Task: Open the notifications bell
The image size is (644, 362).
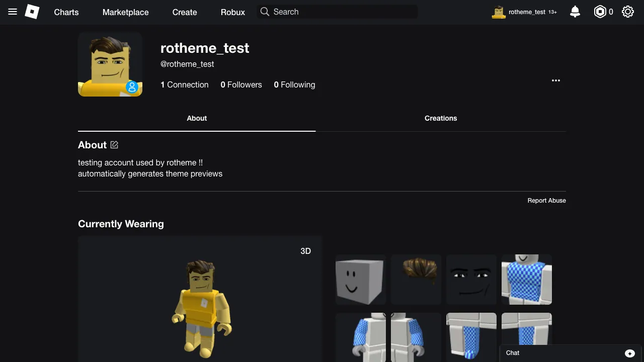Action: click(575, 12)
